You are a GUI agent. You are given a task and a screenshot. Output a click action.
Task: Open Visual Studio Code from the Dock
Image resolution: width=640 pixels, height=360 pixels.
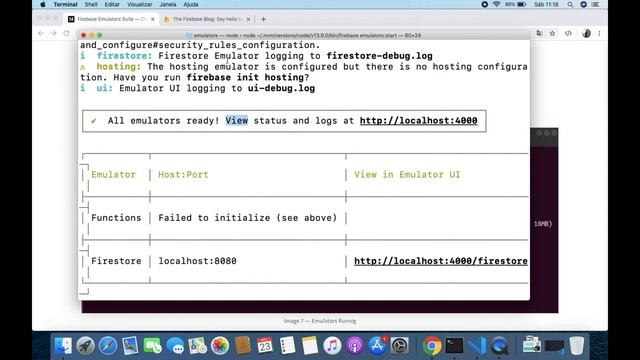tap(477, 346)
